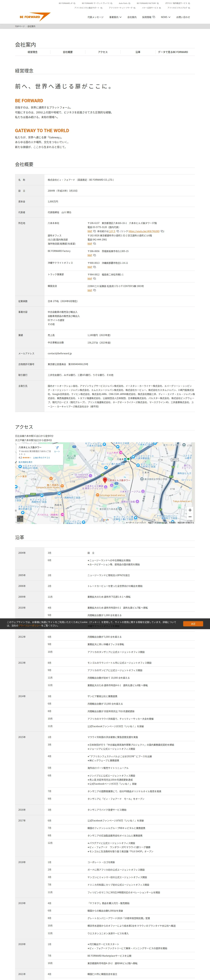Viewport: 210px width, 980px height.
Task: Open external icon beside アフリカビジネス進出サポート
Action: [x=101, y=8]
